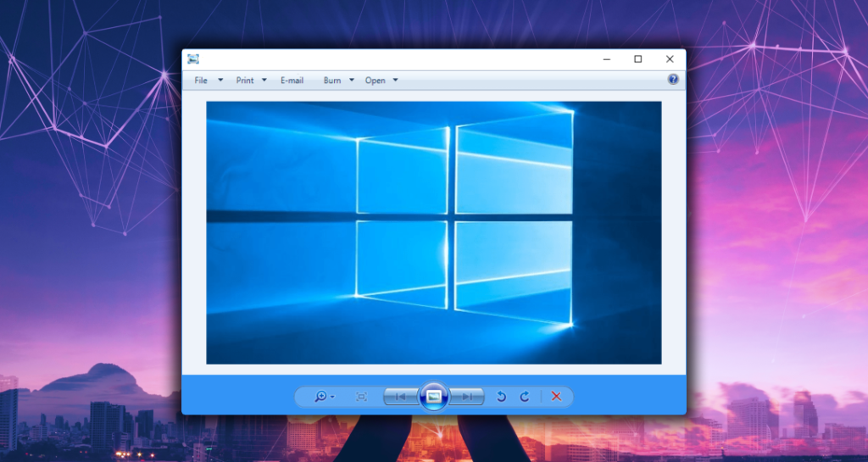Close the Photo Viewer window

coord(670,59)
